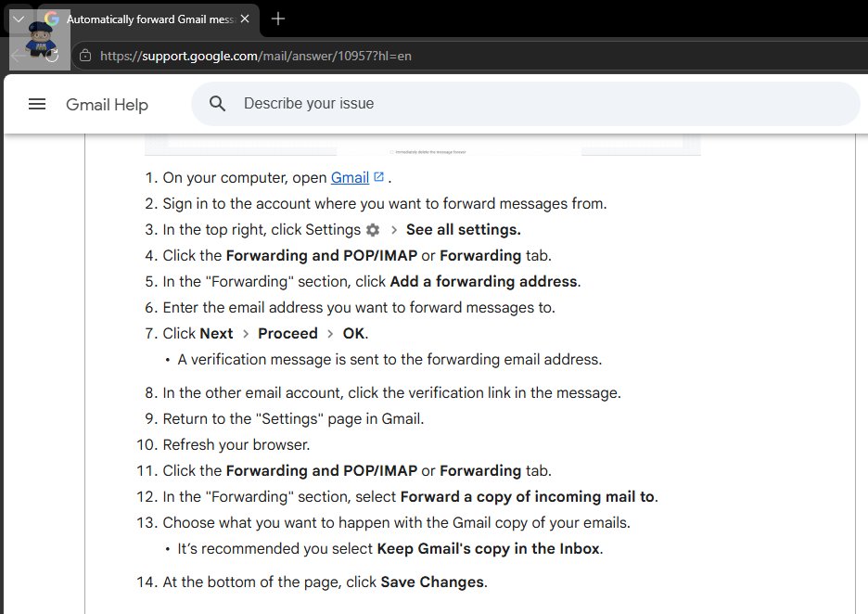
Task: Click 'Forwarding and POP/IMAP' in step 11
Action: [322, 470]
